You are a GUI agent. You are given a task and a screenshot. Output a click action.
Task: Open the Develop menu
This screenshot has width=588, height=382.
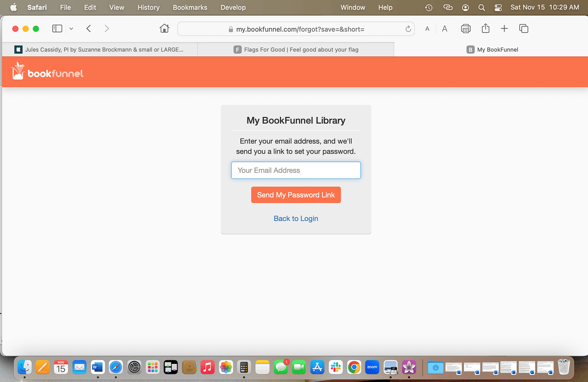point(233,7)
